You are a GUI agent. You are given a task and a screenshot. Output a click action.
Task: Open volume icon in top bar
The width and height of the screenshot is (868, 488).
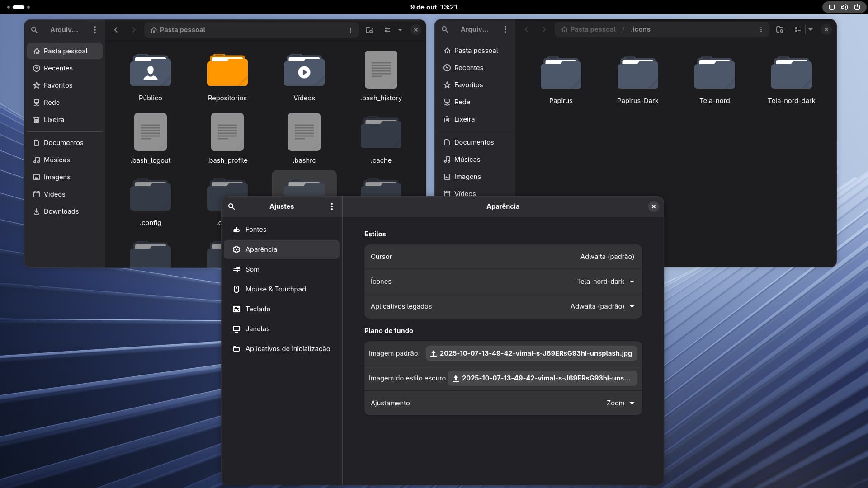[x=844, y=7]
